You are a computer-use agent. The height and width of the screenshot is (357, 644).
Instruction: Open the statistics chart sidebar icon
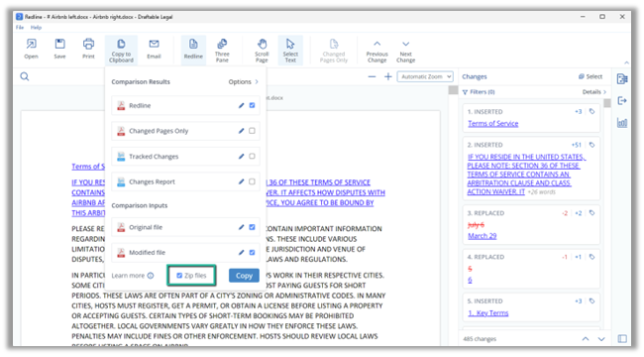tap(622, 122)
